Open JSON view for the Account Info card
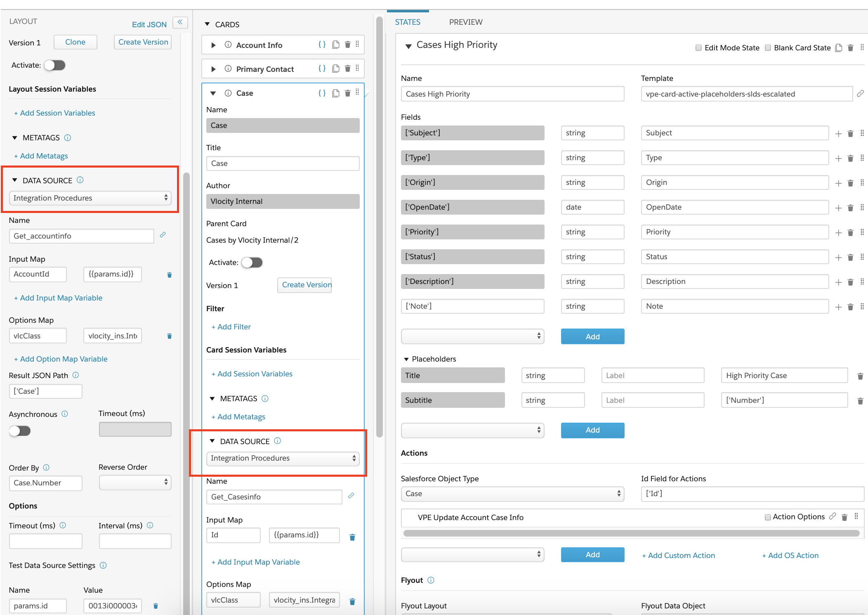The height and width of the screenshot is (615, 868). [322, 45]
